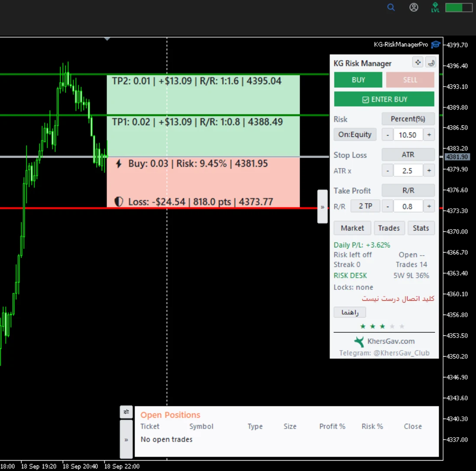Select BUY direction in the risk panel

(x=358, y=80)
